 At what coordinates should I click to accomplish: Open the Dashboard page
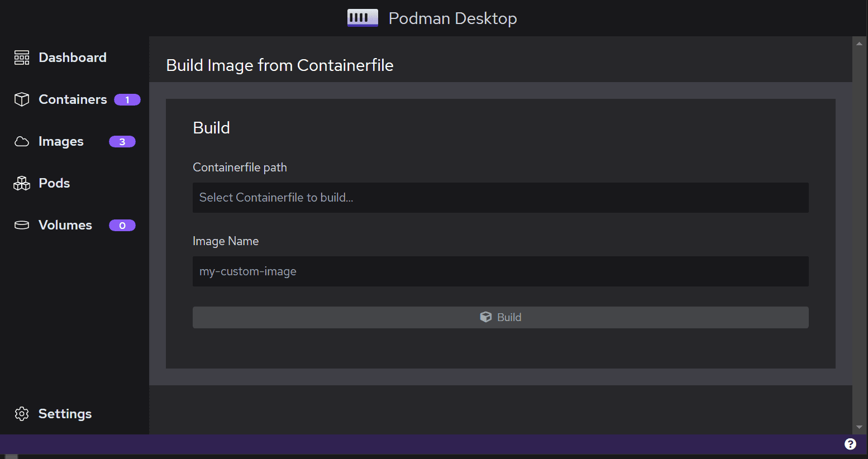(73, 58)
